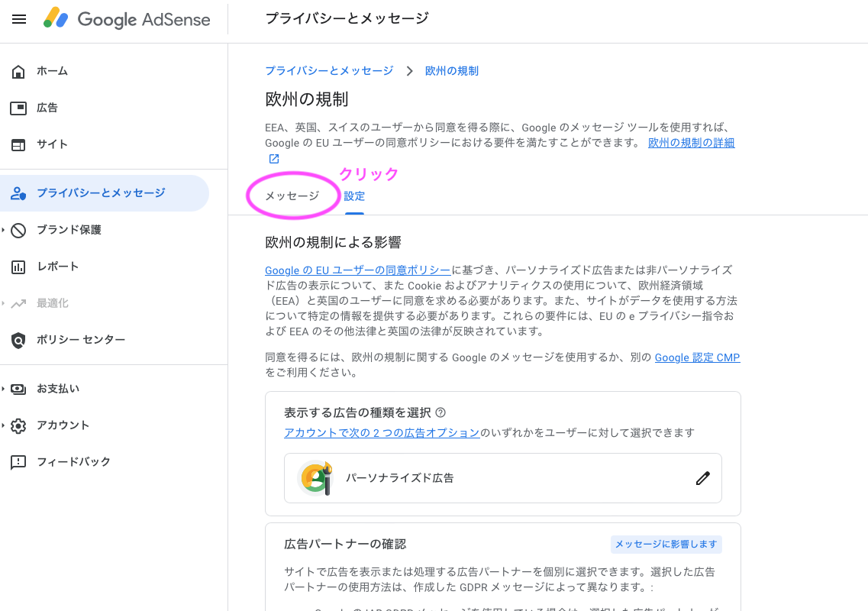This screenshot has height=611, width=868.
Task: Expand the アカウント sidebar section arrow
Action: click(x=3, y=426)
